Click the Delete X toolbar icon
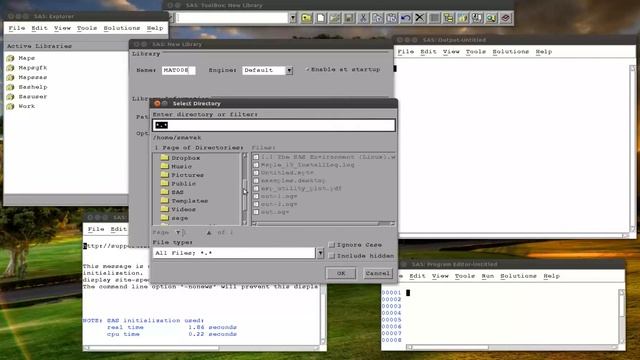 (x=420, y=18)
